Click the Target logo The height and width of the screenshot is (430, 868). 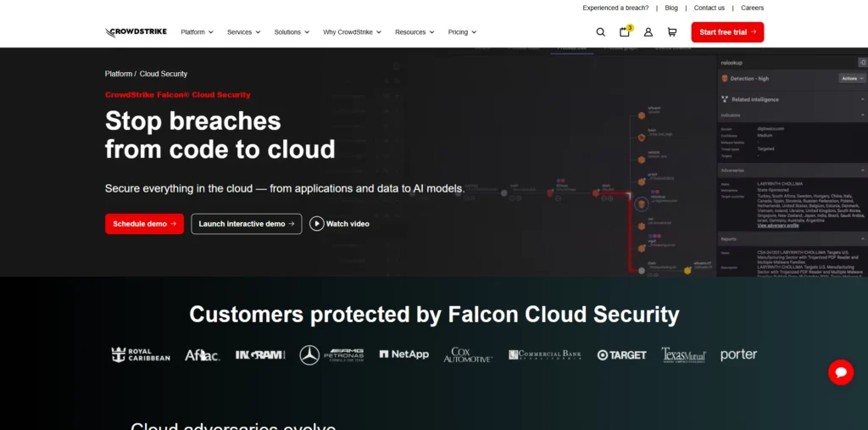tap(621, 355)
